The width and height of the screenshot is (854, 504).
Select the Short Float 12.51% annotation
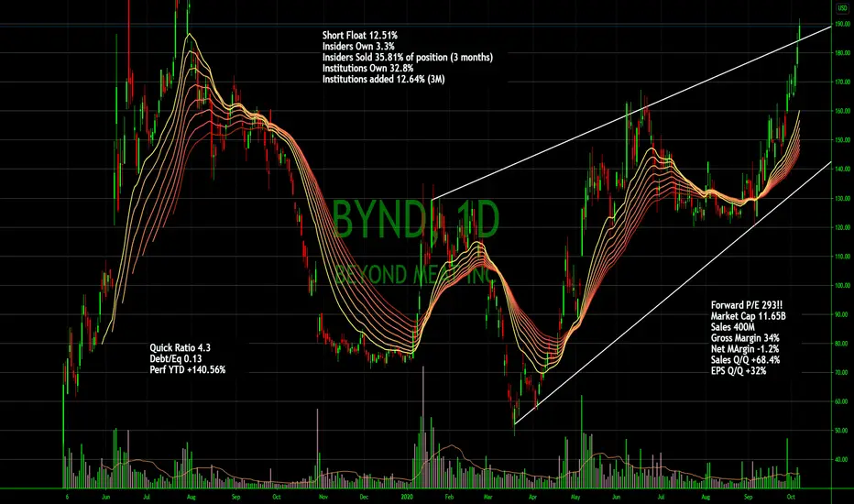(x=360, y=36)
